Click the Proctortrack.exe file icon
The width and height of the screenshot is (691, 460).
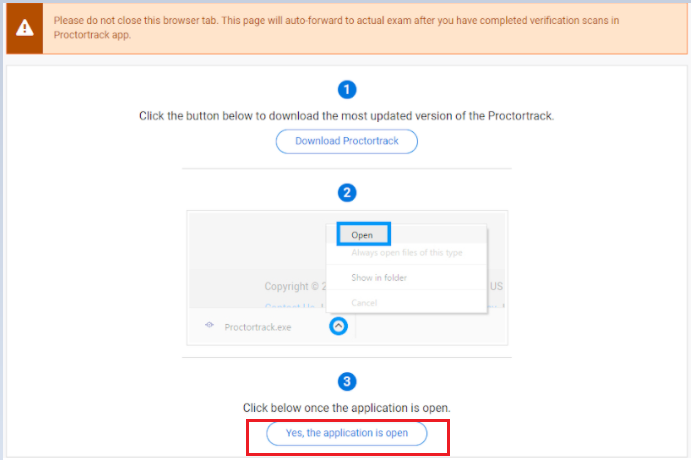209,325
